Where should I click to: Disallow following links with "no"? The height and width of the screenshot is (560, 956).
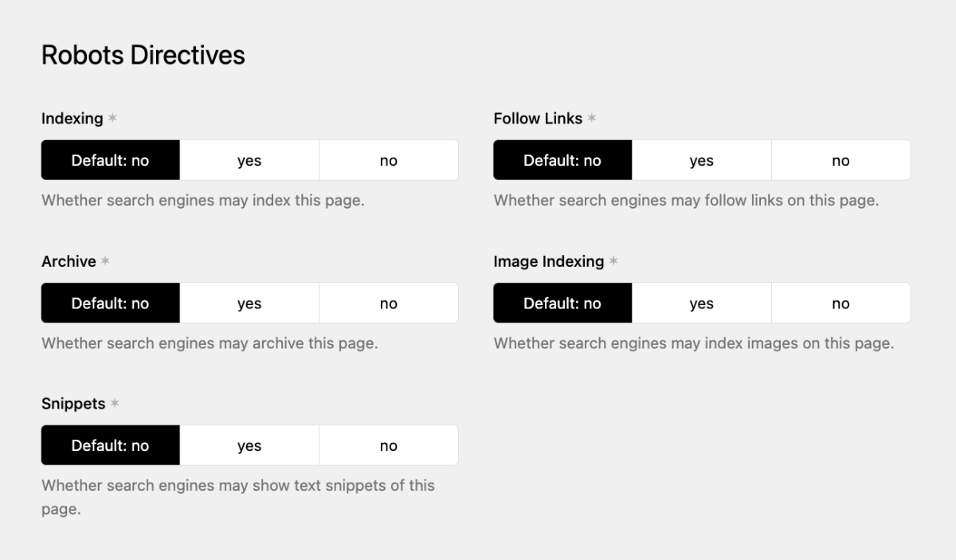coord(840,159)
